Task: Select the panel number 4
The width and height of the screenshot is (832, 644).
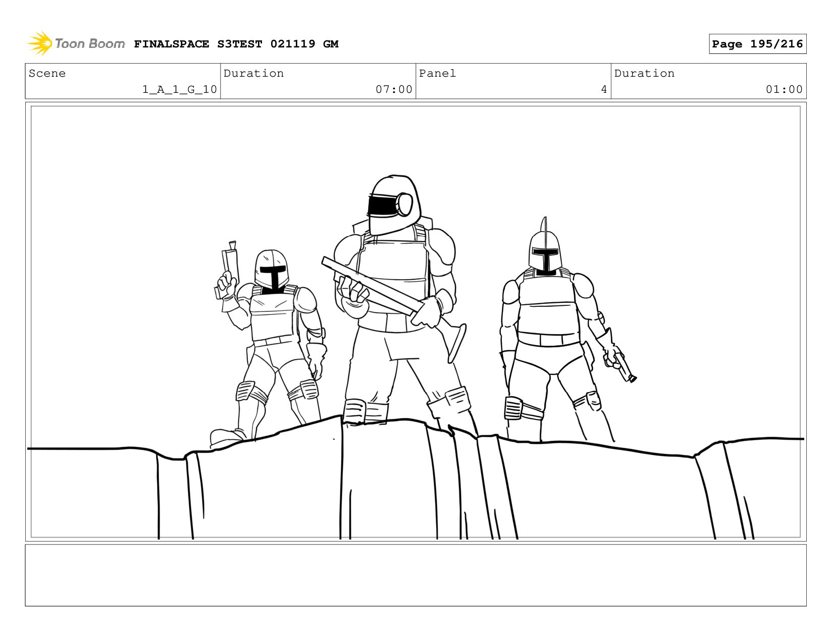Action: coord(604,89)
